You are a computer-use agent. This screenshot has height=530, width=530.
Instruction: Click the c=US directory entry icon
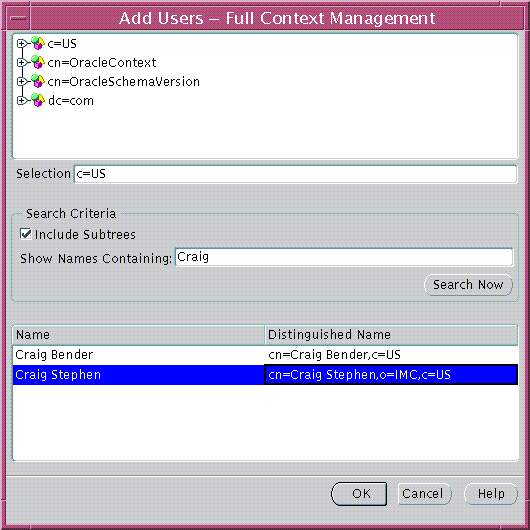point(38,43)
